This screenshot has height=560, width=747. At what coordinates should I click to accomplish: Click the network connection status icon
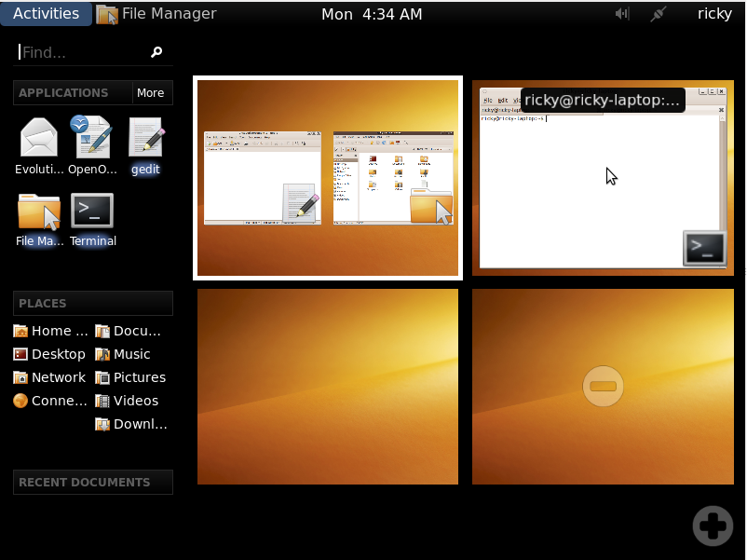pyautogui.click(x=658, y=14)
